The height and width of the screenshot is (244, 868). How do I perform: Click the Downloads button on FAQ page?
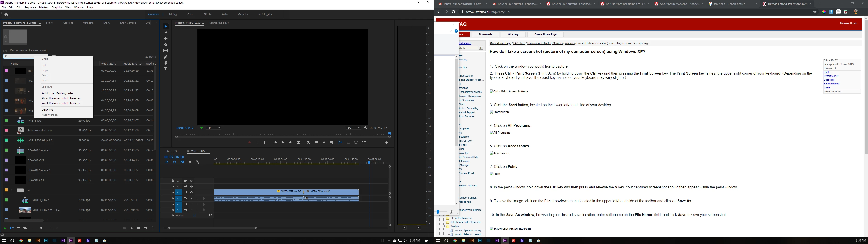pos(485,34)
